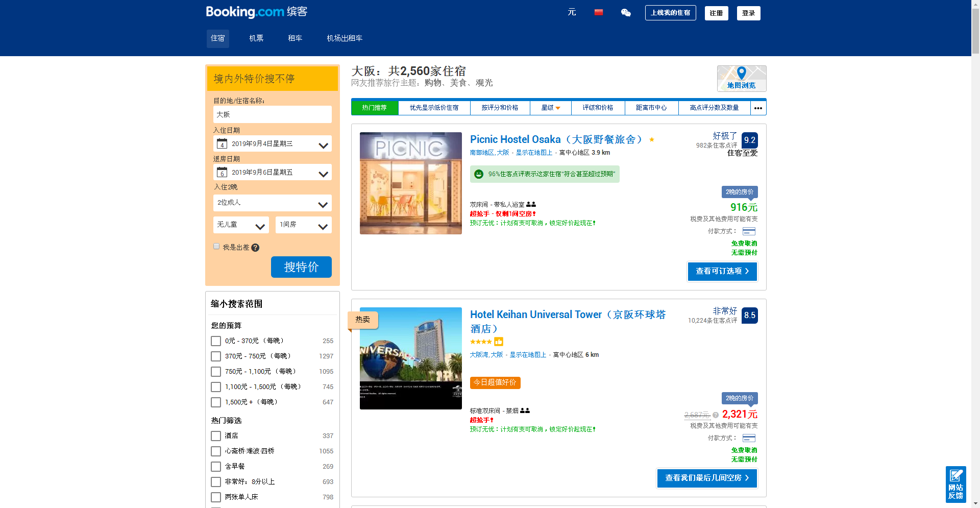980x508 pixels.
Task: Click the green smiley review icon
Action: click(x=479, y=174)
